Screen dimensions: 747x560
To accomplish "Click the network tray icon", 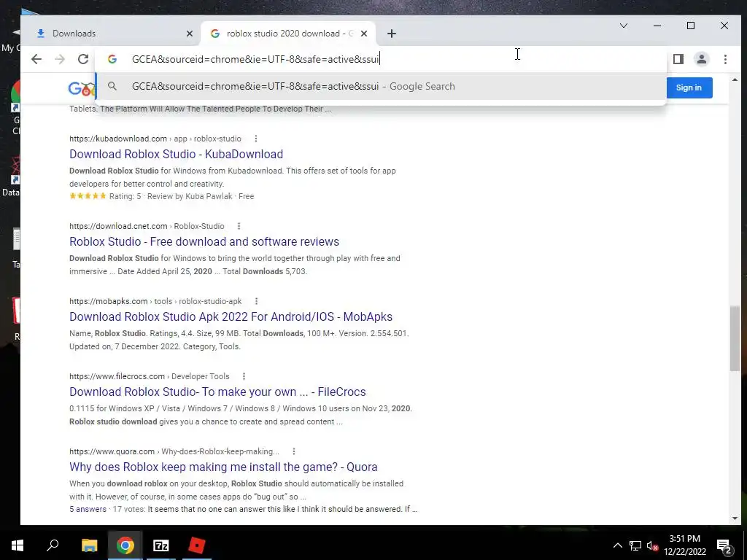I will pos(635,545).
